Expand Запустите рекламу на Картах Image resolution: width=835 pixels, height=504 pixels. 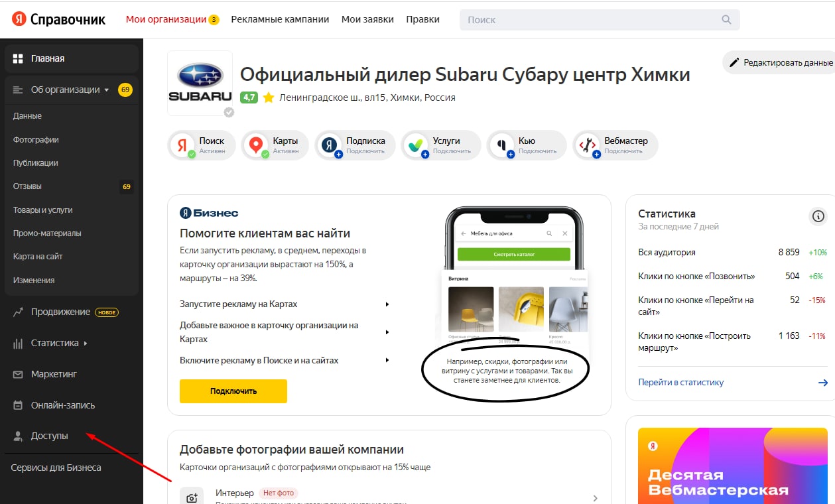click(x=285, y=304)
